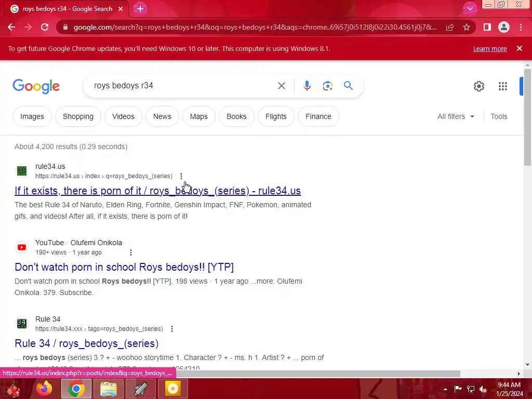Close the Google Search tab
Screen dimensions: 532x399
[121, 9]
